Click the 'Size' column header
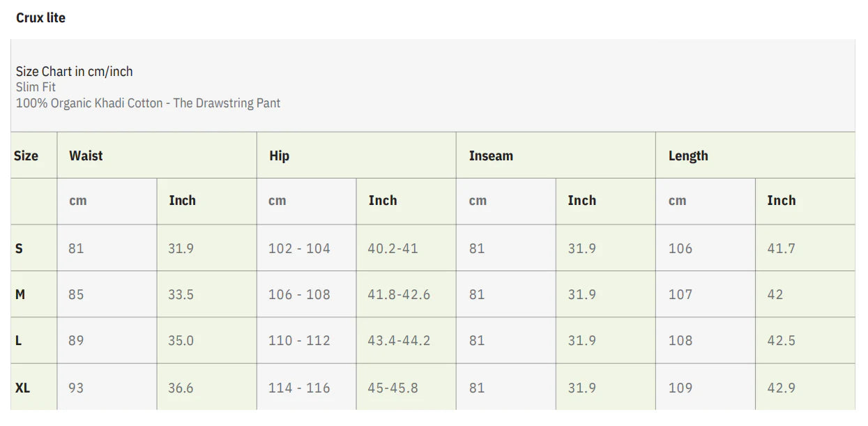This screenshot has width=868, height=426. click(26, 155)
